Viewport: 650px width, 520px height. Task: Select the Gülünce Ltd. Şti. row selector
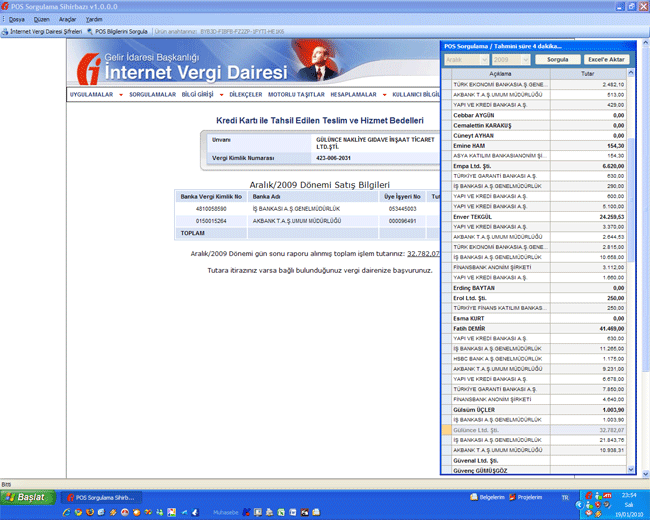click(446, 430)
